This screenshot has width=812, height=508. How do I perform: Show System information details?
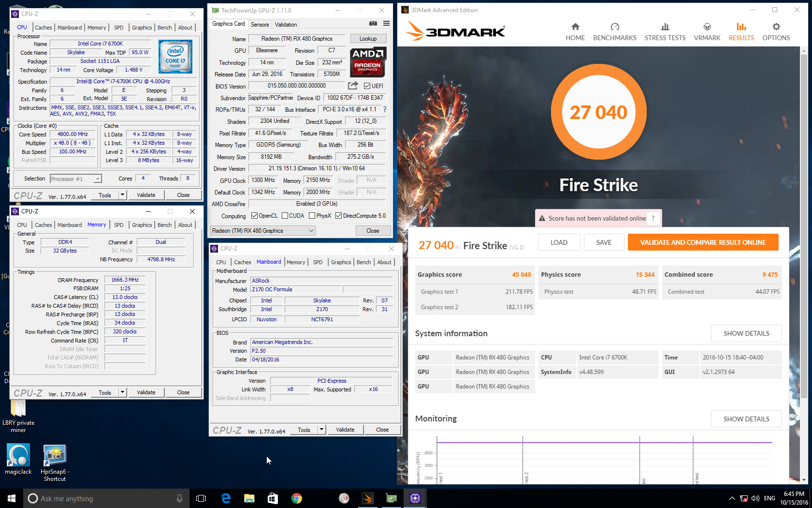[x=746, y=333]
